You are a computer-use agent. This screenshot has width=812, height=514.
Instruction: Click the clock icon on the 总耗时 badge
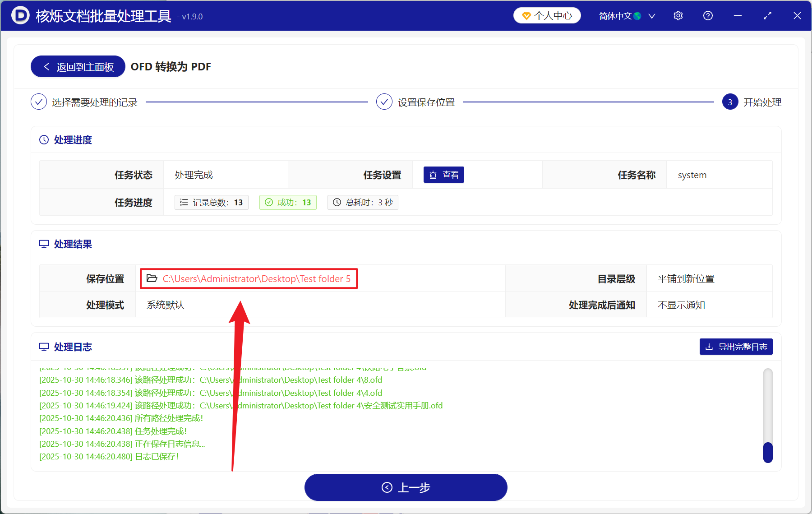pyautogui.click(x=337, y=202)
